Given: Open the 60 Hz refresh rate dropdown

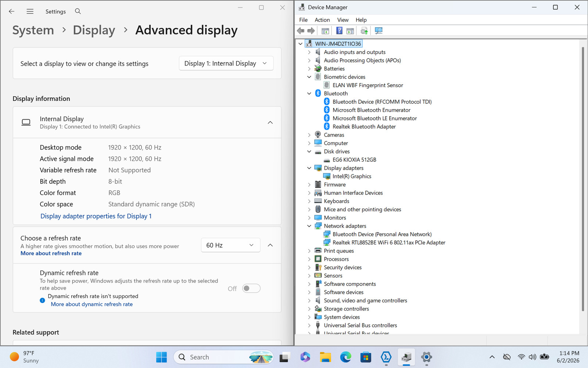Looking at the screenshot, I should (x=230, y=245).
